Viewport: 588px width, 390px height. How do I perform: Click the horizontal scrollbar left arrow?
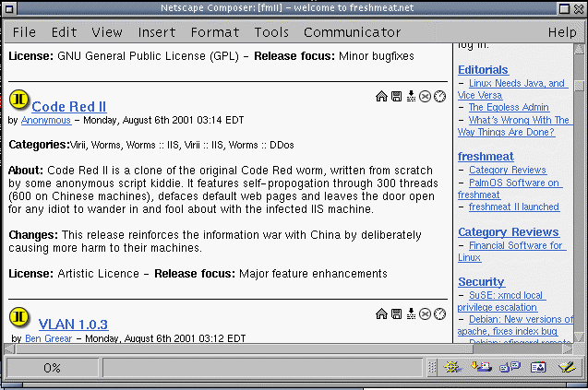[10, 349]
